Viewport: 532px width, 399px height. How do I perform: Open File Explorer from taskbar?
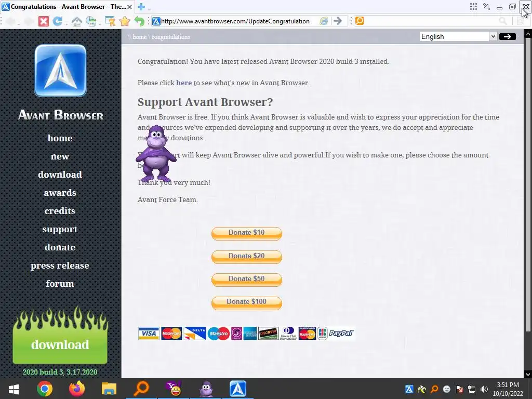point(109,389)
